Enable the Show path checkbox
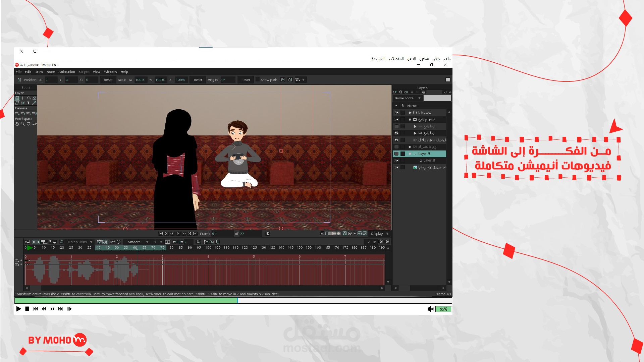Viewport: 644px width, 362px height. (x=257, y=80)
